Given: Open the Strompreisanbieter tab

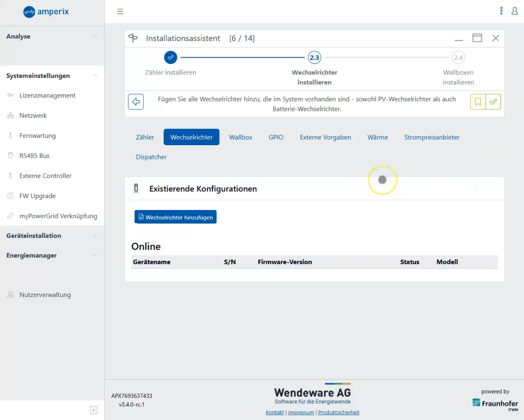Looking at the screenshot, I should pos(432,137).
